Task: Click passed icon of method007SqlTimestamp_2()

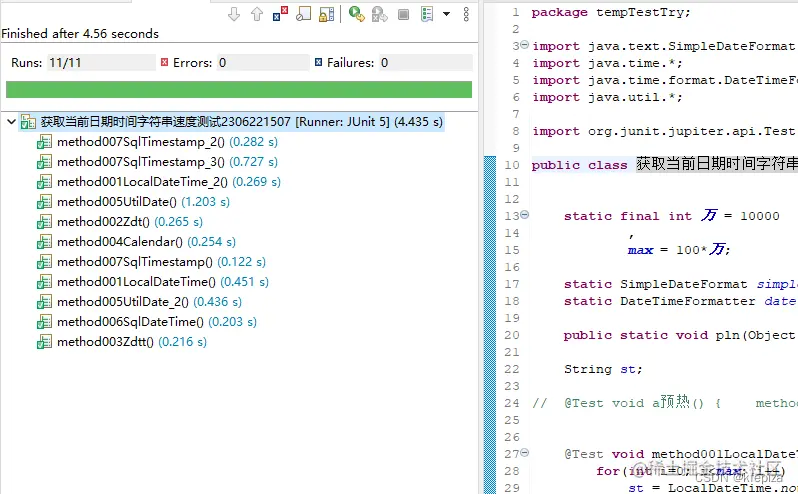Action: (44, 142)
